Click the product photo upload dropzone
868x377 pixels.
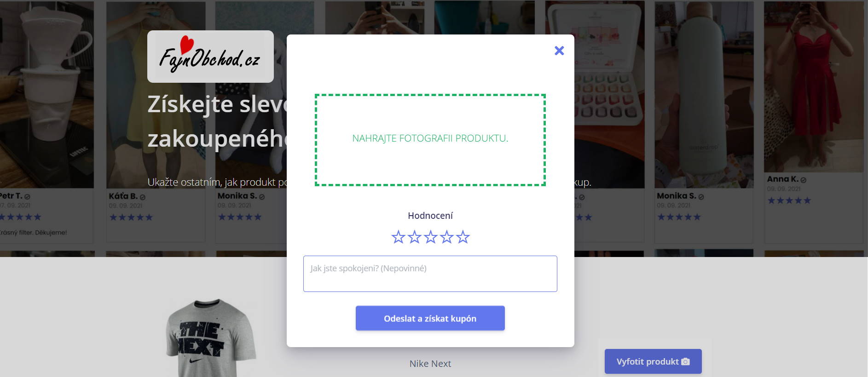pos(430,140)
